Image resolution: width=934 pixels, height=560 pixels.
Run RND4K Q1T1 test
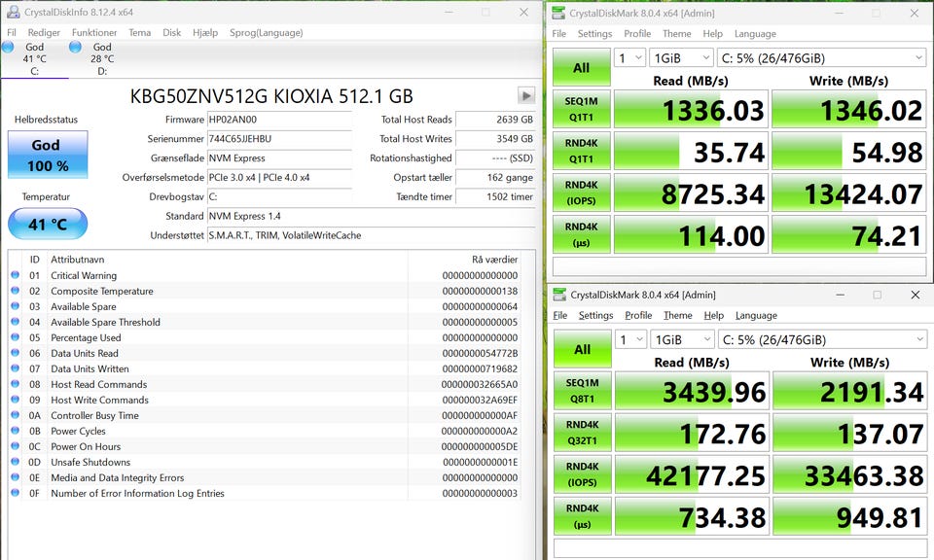[582, 151]
